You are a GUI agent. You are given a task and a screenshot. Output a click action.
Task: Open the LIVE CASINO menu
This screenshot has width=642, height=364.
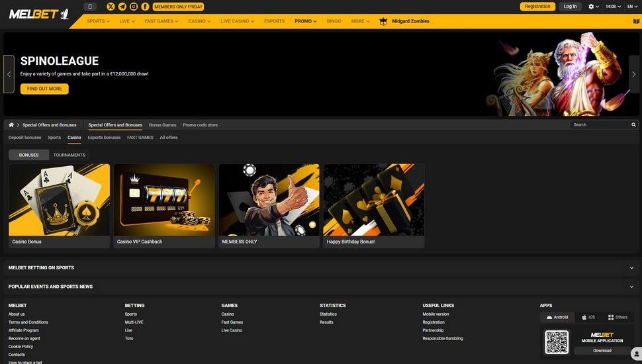tap(237, 21)
